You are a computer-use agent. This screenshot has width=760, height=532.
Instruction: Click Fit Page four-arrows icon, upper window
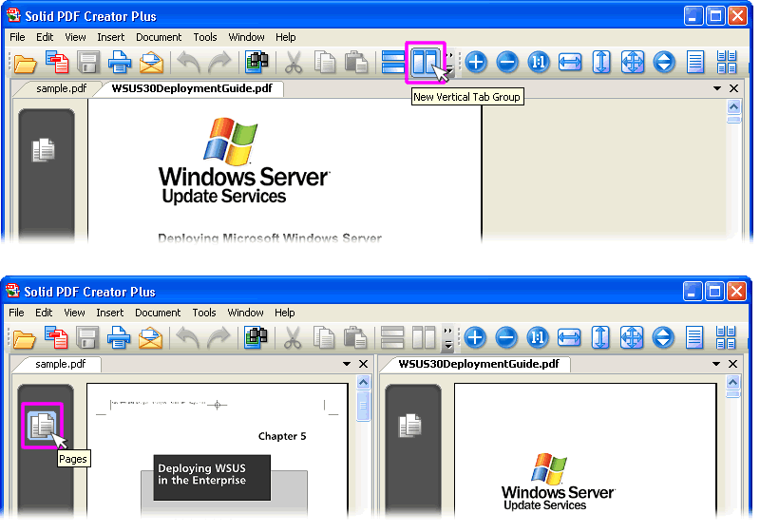pyautogui.click(x=633, y=62)
